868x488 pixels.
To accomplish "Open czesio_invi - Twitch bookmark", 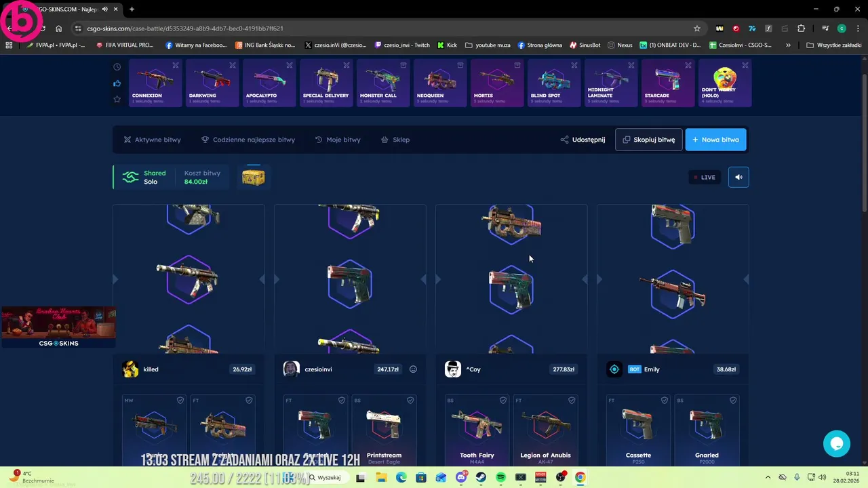I will tap(402, 45).
